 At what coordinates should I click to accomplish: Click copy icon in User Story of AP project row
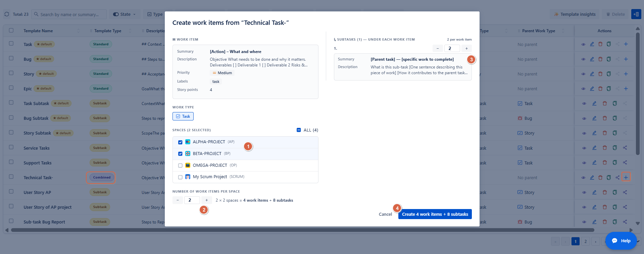(615, 207)
